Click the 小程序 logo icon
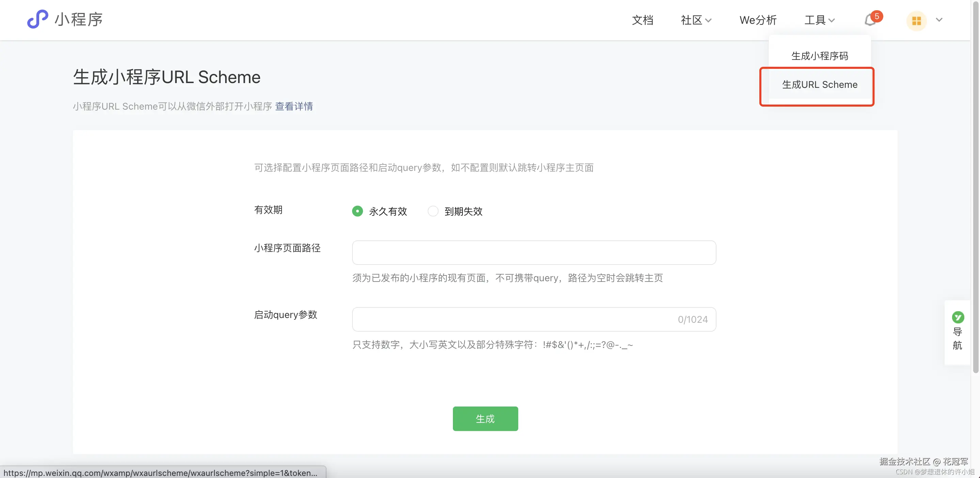980x478 pixels. click(x=37, y=19)
